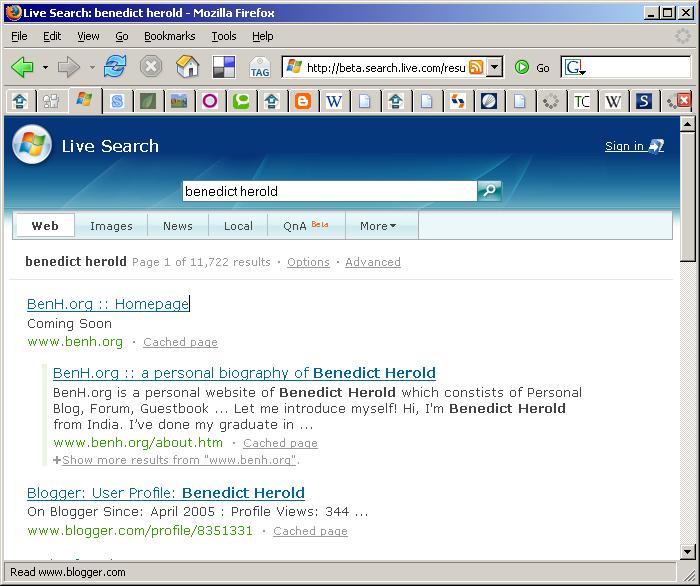
Task: Click the Live Search query text box
Action: (328, 191)
